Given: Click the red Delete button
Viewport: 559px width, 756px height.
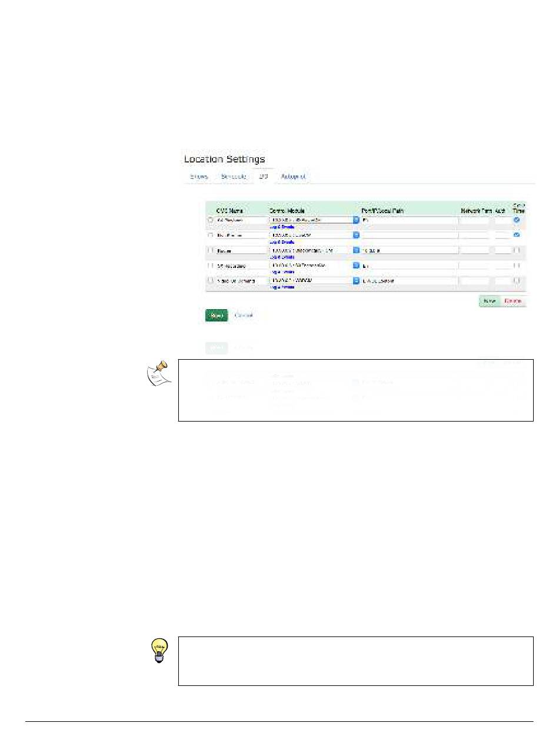Looking at the screenshot, I should (513, 301).
